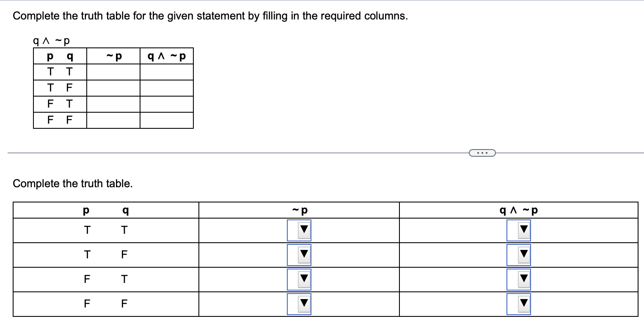The width and height of the screenshot is (644, 327).
Task: Click the statement q ∧ ~p above the table
Action: click(x=51, y=40)
